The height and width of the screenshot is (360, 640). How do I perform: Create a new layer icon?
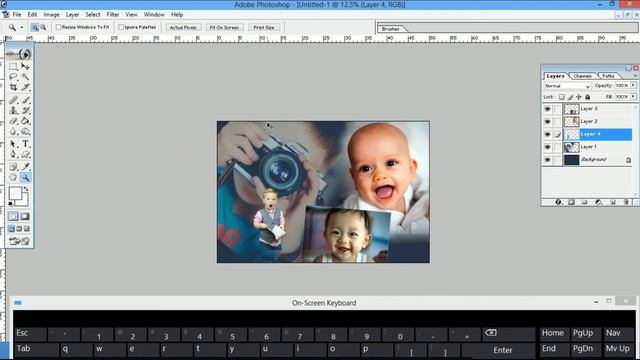coord(613,202)
